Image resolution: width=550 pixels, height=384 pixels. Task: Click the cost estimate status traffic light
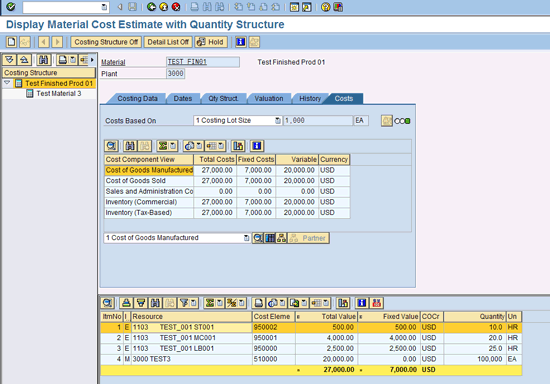402,121
